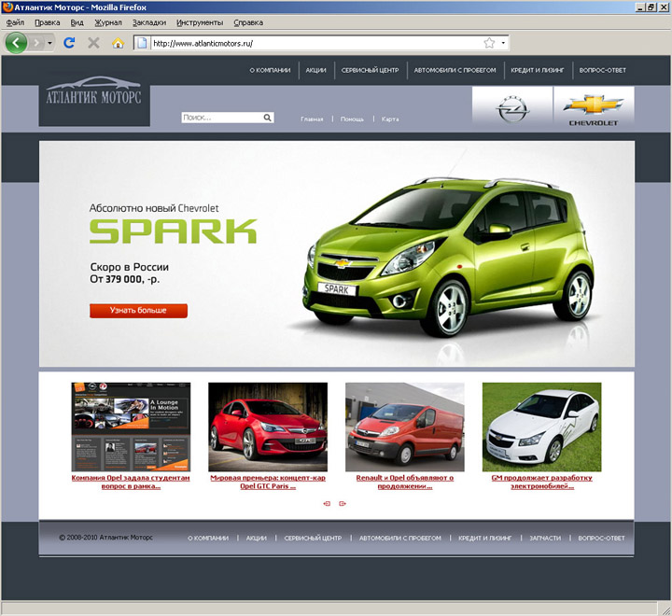The height and width of the screenshot is (616, 672).
Task: Click the Firefox logo in title bar
Action: 7,7
